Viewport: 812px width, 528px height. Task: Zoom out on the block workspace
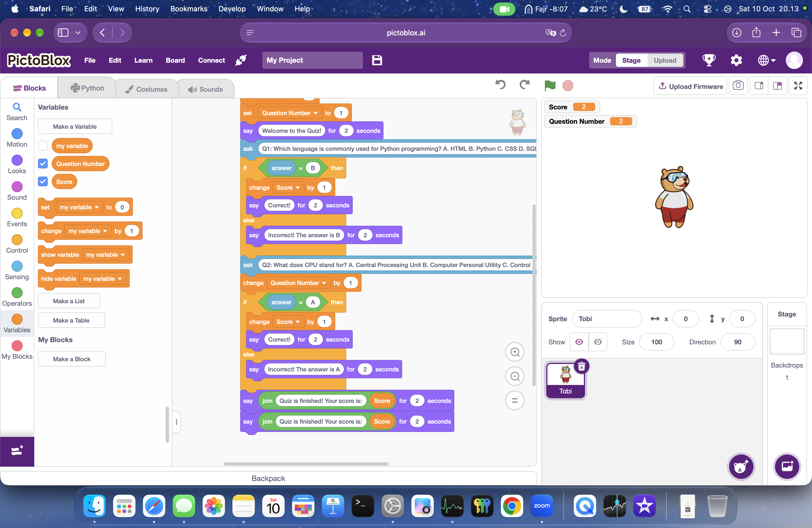click(x=515, y=376)
